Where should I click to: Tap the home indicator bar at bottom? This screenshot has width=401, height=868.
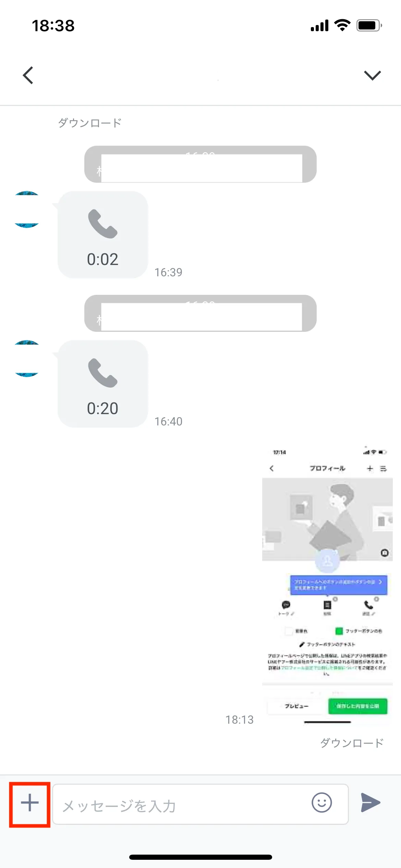200,857
